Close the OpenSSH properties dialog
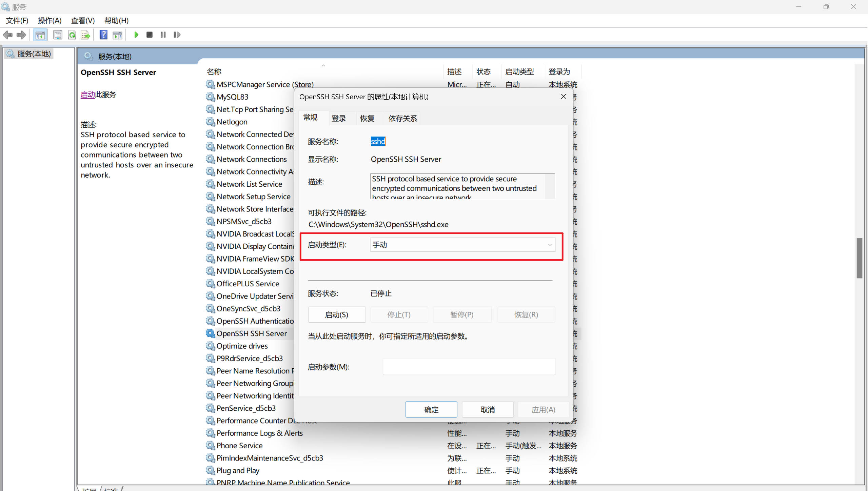 click(x=564, y=97)
